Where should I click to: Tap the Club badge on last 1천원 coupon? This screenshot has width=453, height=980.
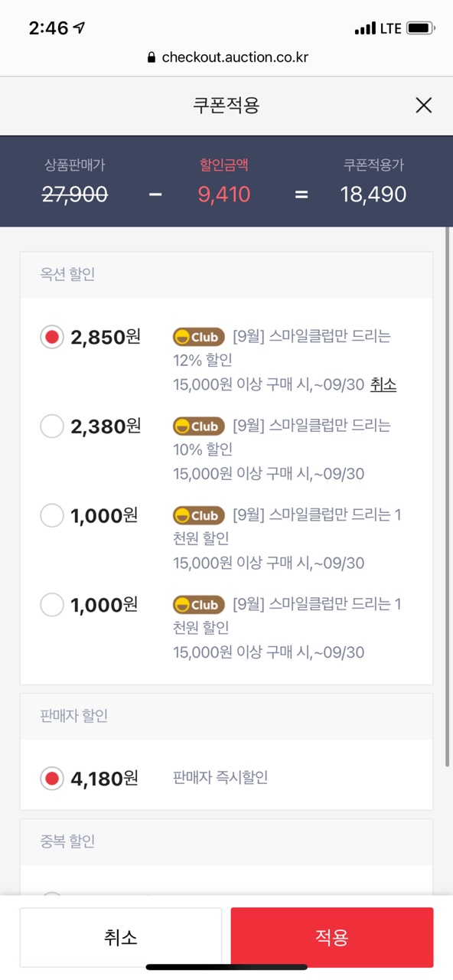pos(199,605)
